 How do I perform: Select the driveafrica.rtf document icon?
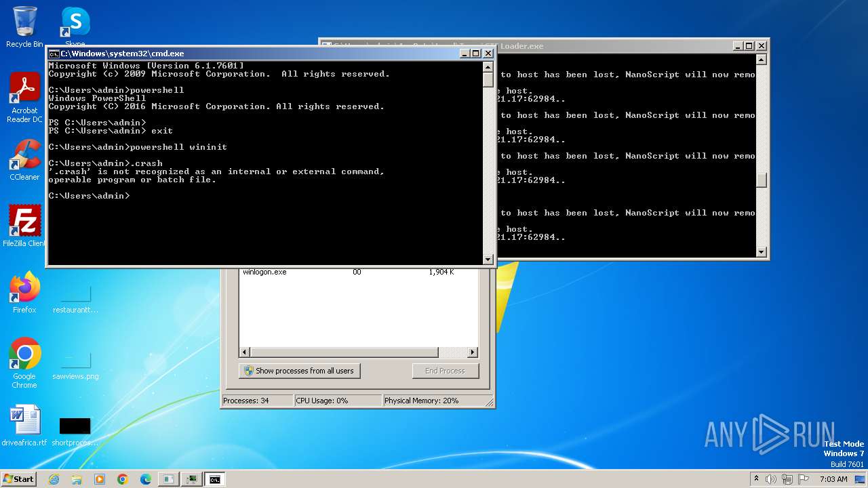pos(24,426)
